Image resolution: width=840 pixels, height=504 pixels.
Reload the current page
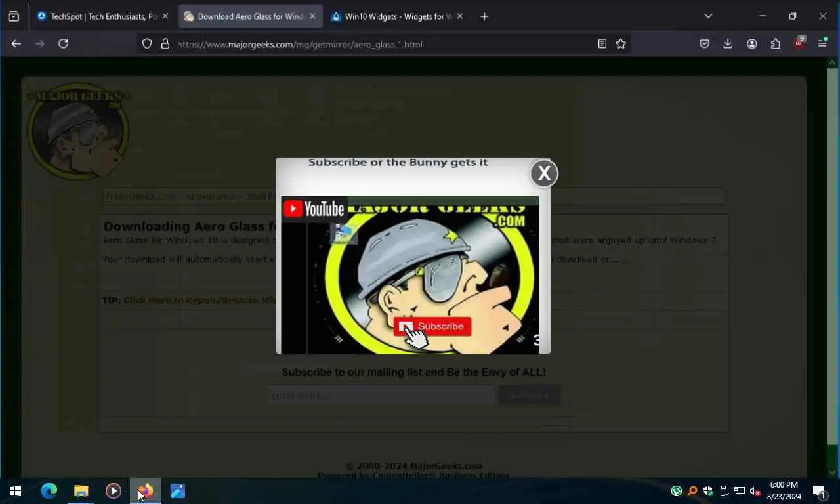coord(64,44)
